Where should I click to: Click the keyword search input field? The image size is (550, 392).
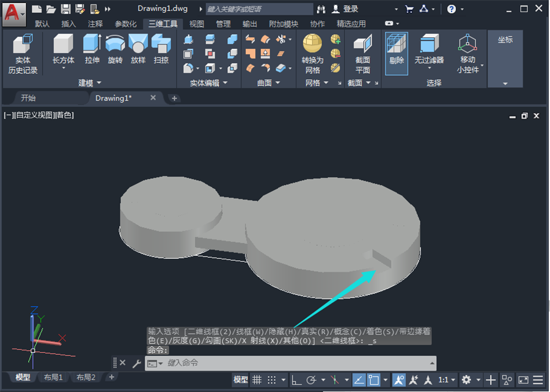point(259,9)
